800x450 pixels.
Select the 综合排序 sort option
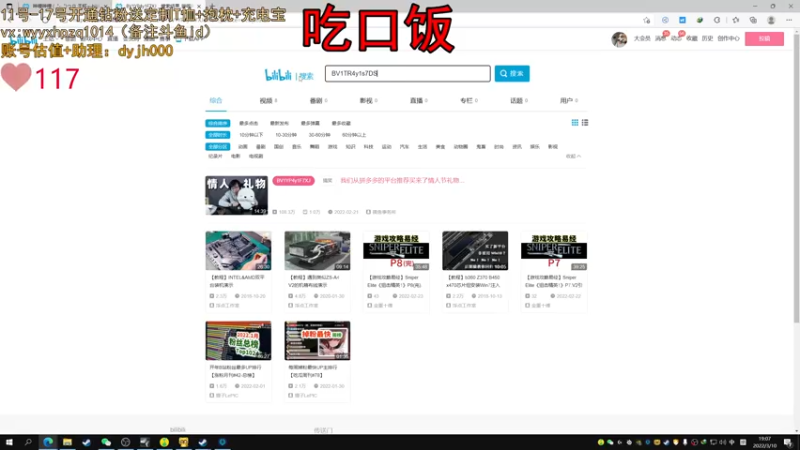(x=217, y=123)
